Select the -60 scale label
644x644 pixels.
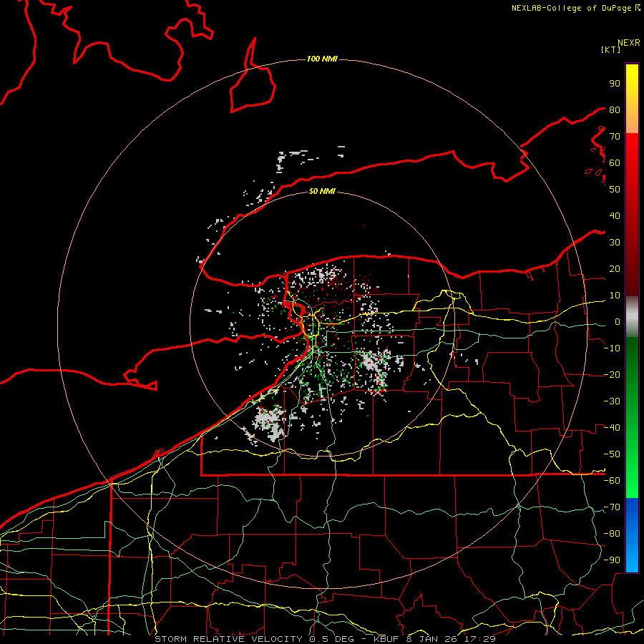[612, 481]
